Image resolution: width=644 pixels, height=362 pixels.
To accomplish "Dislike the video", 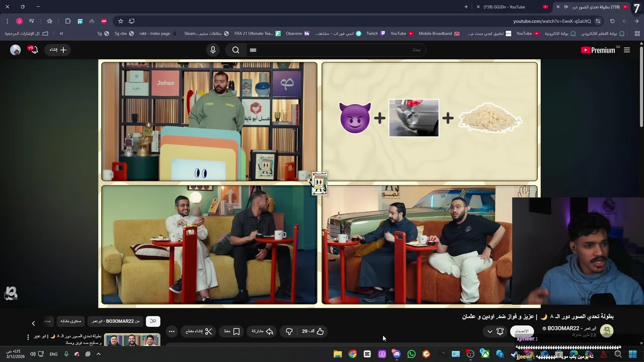I will 289,331.
